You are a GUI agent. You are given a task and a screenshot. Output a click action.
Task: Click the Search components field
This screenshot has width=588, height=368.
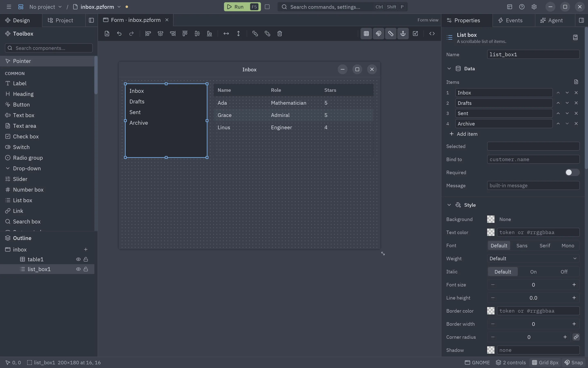49,48
